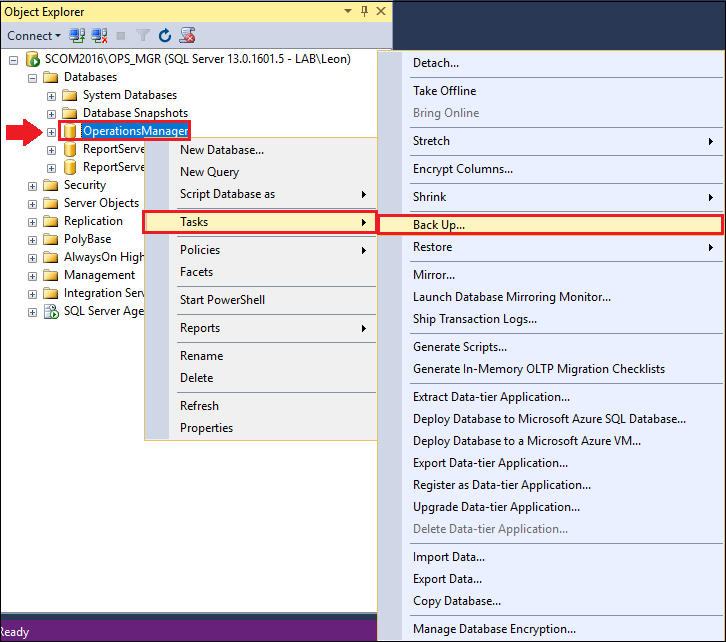This screenshot has width=726, height=642.
Task: Click the Refresh toolbar icon
Action: tap(165, 36)
